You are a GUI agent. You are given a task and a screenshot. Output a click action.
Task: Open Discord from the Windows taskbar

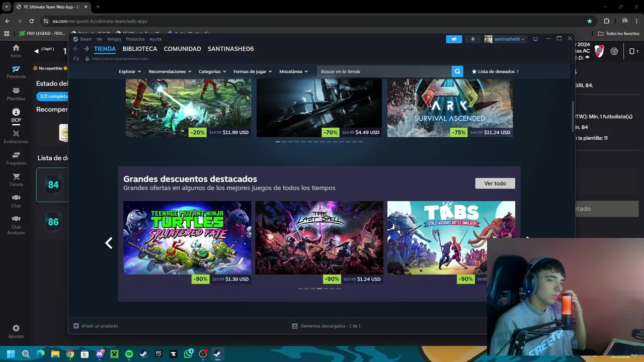[100, 354]
